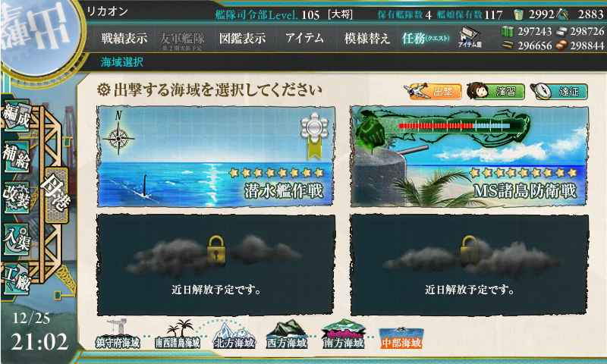Open the 任務 quest menu

coord(426,38)
